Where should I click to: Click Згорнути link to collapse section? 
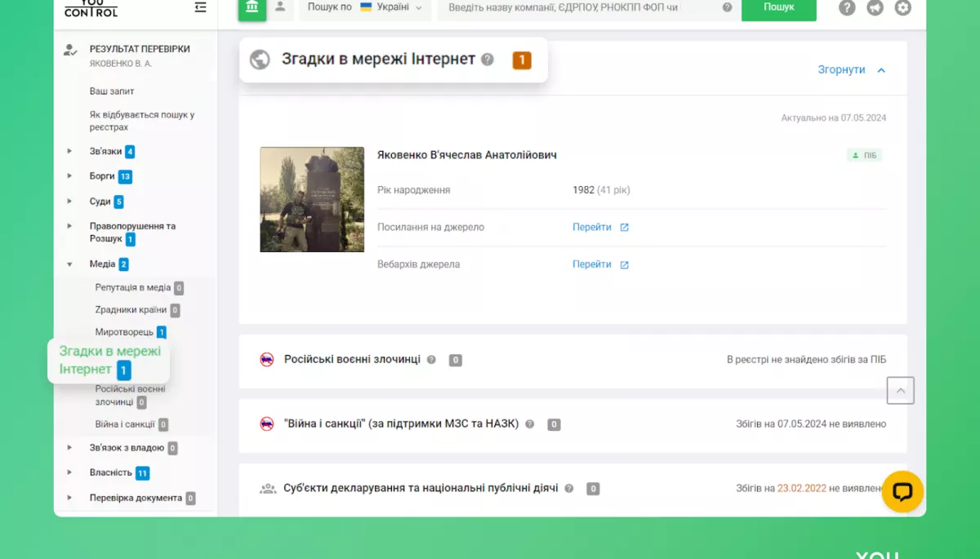click(841, 70)
